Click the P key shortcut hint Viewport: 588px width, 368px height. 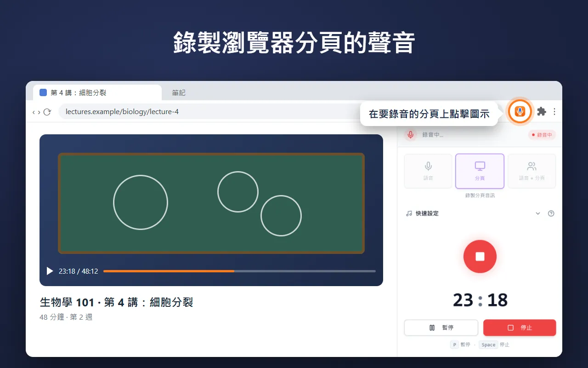tap(454, 345)
